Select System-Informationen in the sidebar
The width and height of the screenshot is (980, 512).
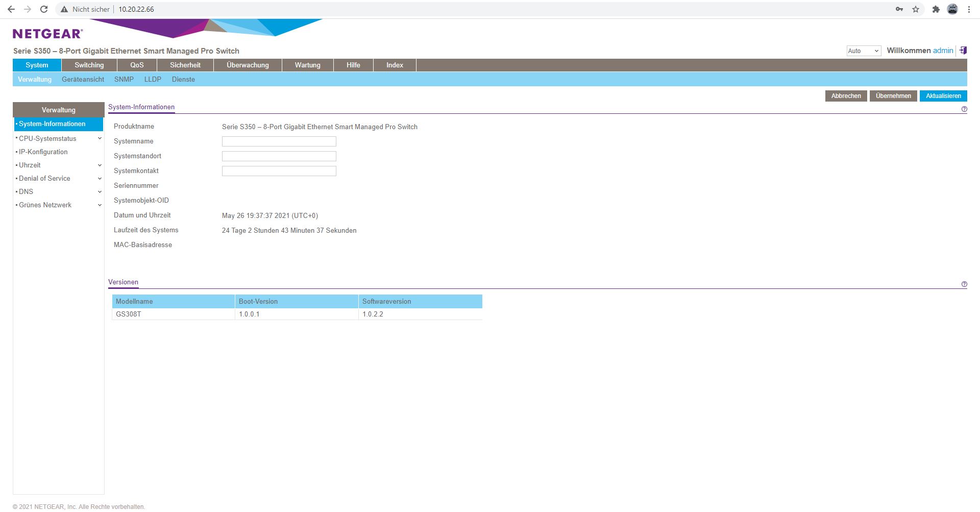(58, 124)
